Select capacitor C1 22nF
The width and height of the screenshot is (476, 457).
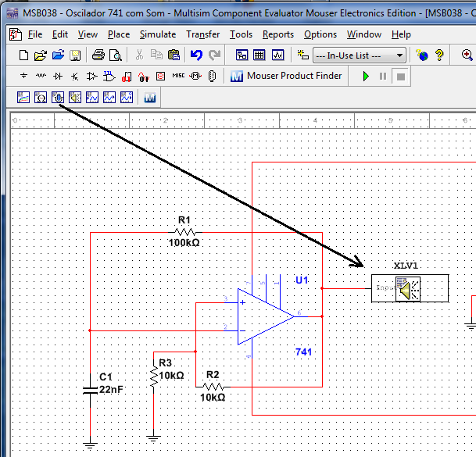tap(90, 390)
